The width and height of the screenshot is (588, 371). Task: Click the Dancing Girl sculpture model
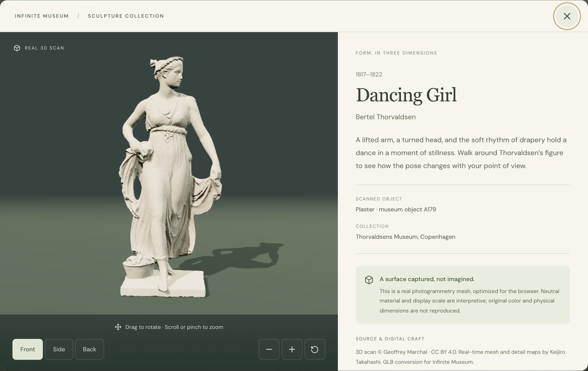point(170,176)
